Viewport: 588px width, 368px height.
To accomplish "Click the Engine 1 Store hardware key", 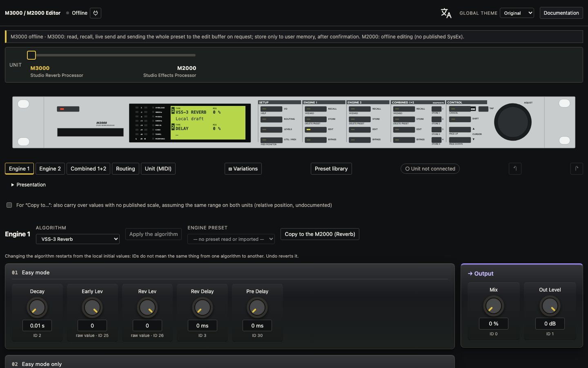I will pos(316,119).
